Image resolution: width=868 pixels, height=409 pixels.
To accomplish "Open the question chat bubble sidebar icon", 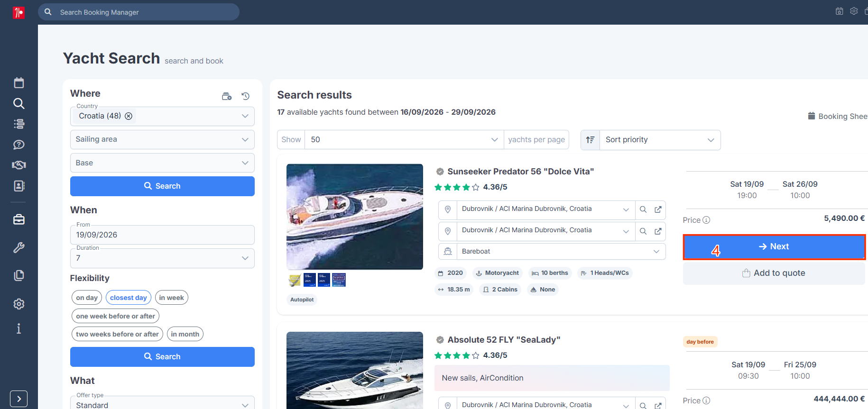I will [19, 145].
